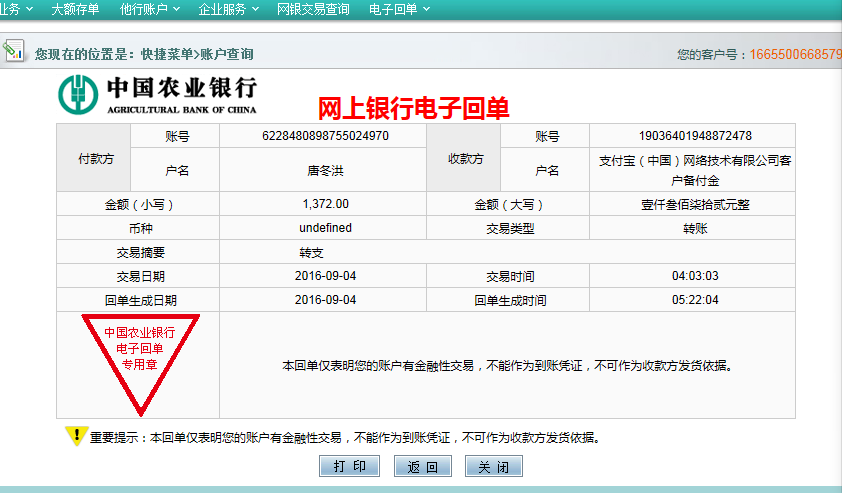Click the red triangular 电子回单专用章 stamp
The height and width of the screenshot is (493, 842).
click(x=140, y=364)
